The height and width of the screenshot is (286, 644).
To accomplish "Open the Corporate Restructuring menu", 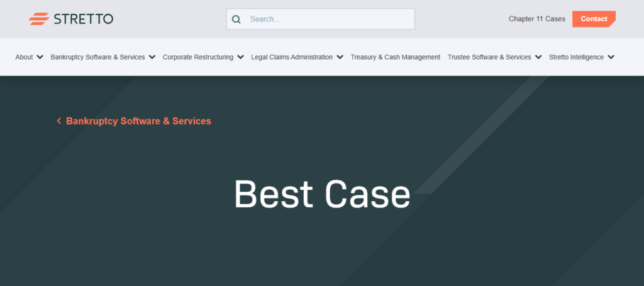I will tap(198, 57).
